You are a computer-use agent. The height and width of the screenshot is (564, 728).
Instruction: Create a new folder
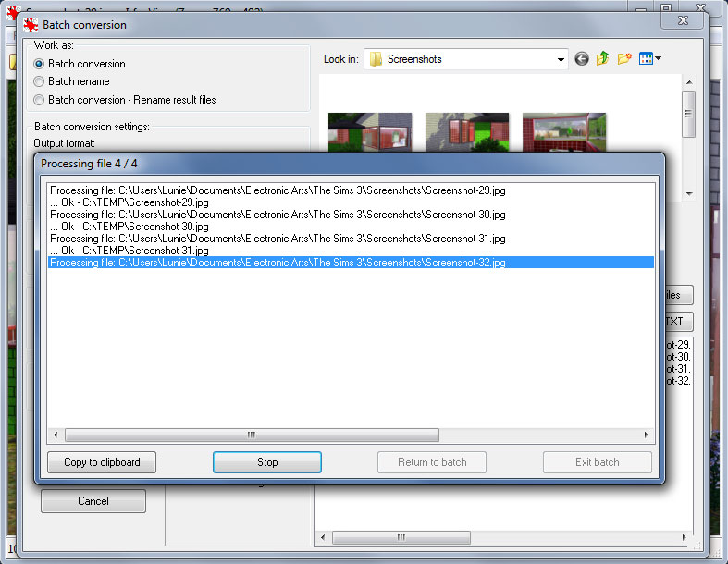(x=625, y=59)
